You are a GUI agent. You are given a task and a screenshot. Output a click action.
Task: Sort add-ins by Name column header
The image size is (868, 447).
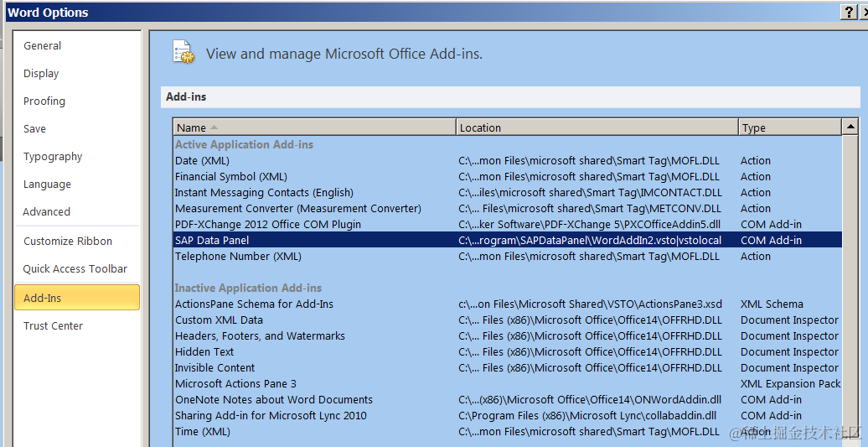314,127
